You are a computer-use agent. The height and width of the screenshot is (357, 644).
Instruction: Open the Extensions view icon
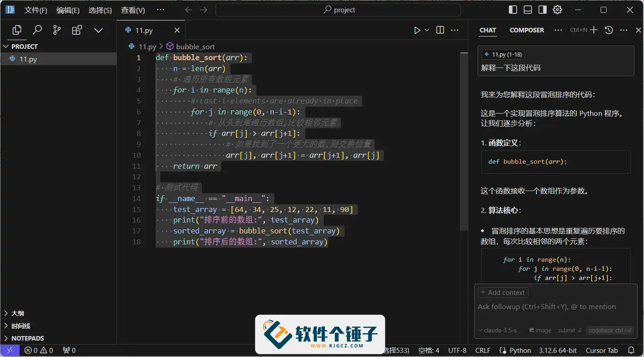pos(77,30)
